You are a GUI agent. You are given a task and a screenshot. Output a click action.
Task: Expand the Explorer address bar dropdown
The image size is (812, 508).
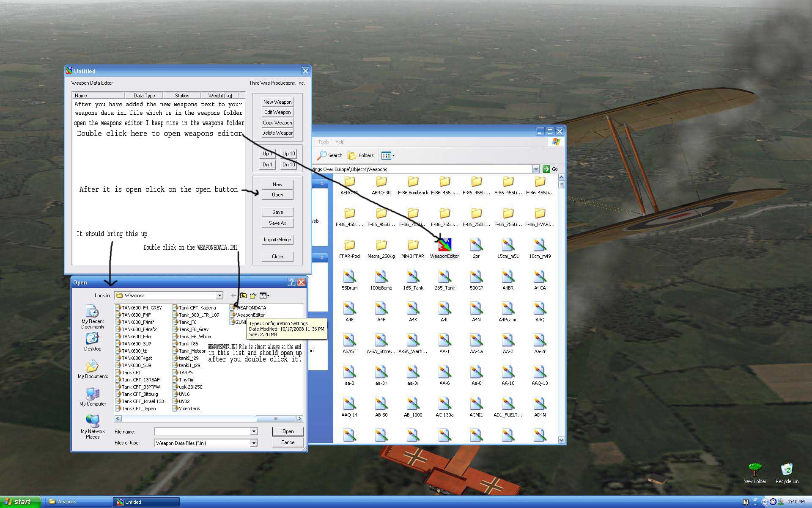(x=536, y=169)
